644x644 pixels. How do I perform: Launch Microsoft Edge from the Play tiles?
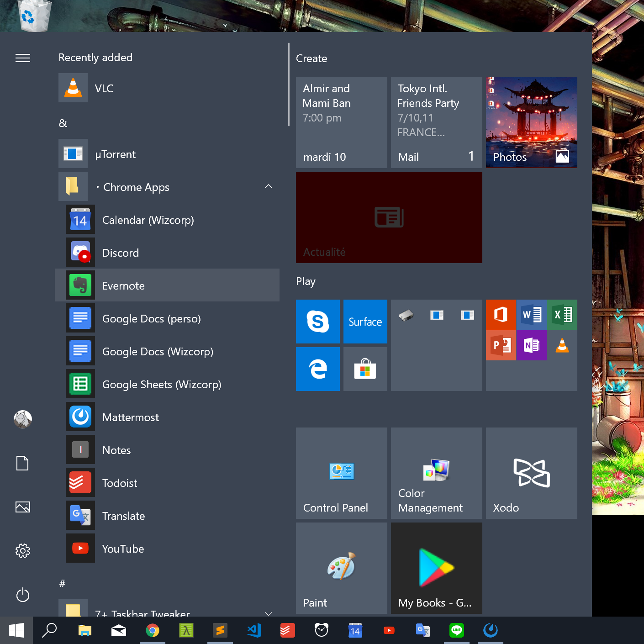[317, 369]
